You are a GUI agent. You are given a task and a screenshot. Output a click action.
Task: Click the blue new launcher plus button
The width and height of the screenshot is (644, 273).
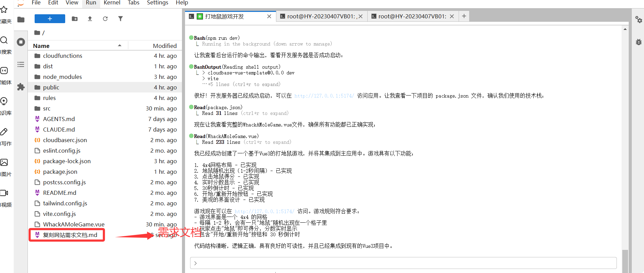pos(50,19)
